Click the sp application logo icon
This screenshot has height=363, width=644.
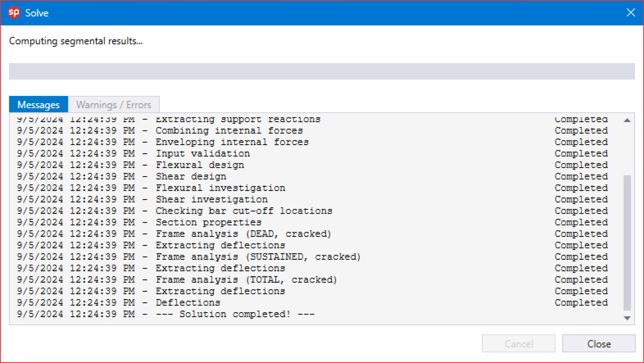click(14, 13)
